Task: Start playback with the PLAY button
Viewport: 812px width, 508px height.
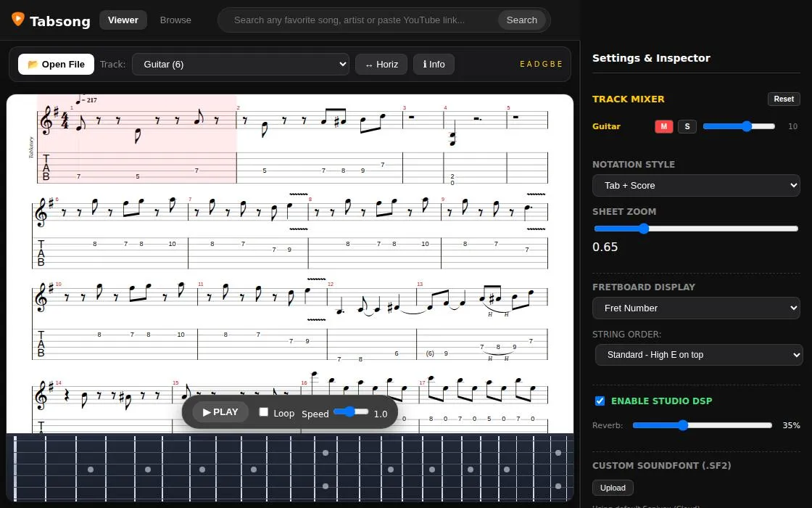Action: tap(220, 412)
